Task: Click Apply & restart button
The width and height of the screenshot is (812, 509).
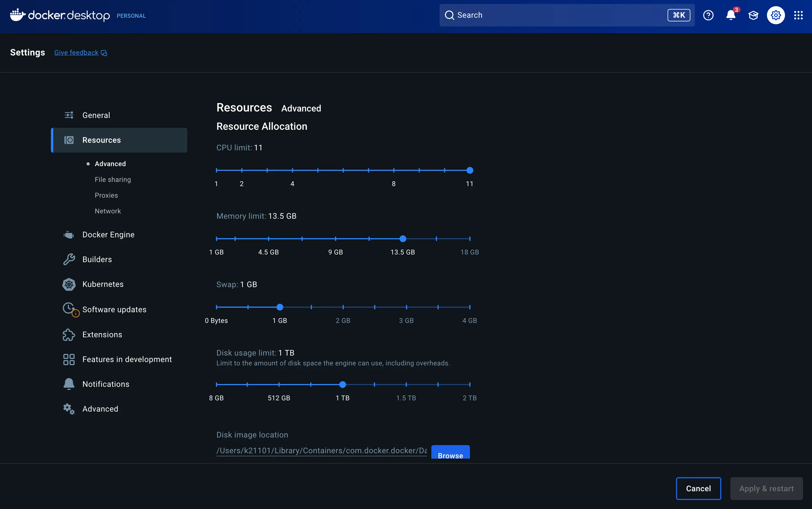Action: (x=767, y=488)
